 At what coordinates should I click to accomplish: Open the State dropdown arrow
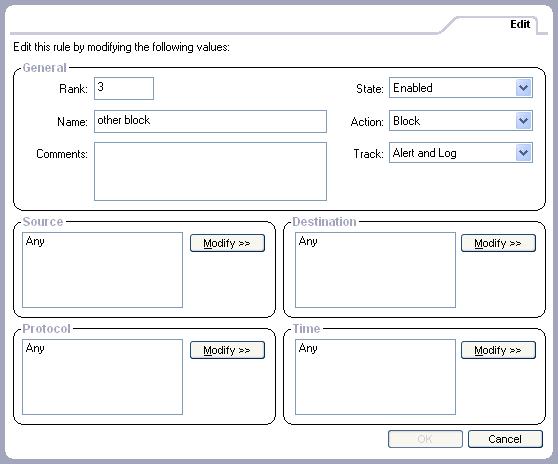pos(523,88)
